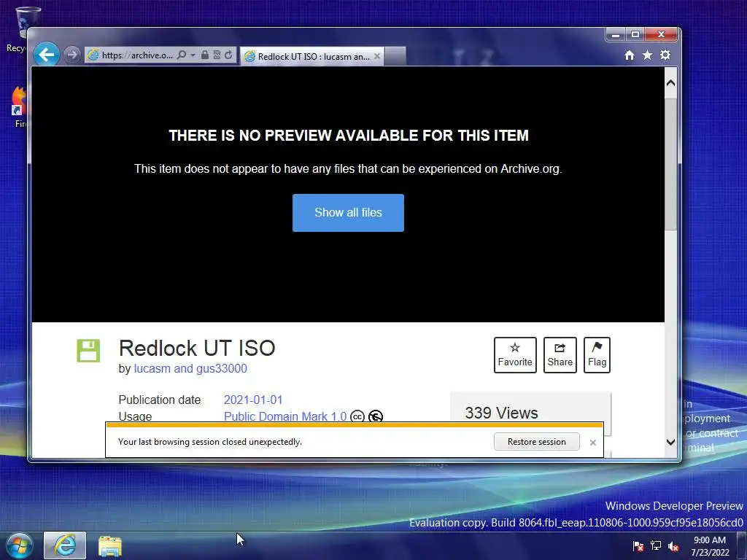The height and width of the screenshot is (560, 747).
Task: Click the Share button
Action: tap(560, 355)
